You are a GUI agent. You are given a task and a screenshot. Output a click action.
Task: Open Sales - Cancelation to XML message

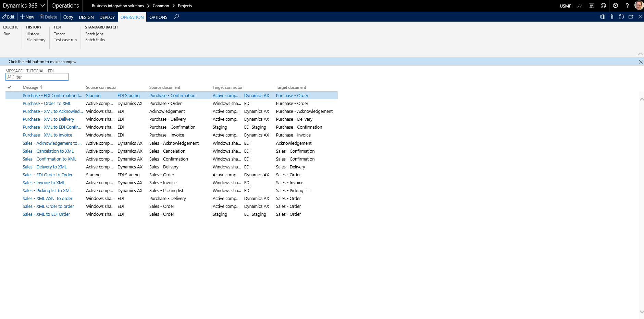click(48, 151)
